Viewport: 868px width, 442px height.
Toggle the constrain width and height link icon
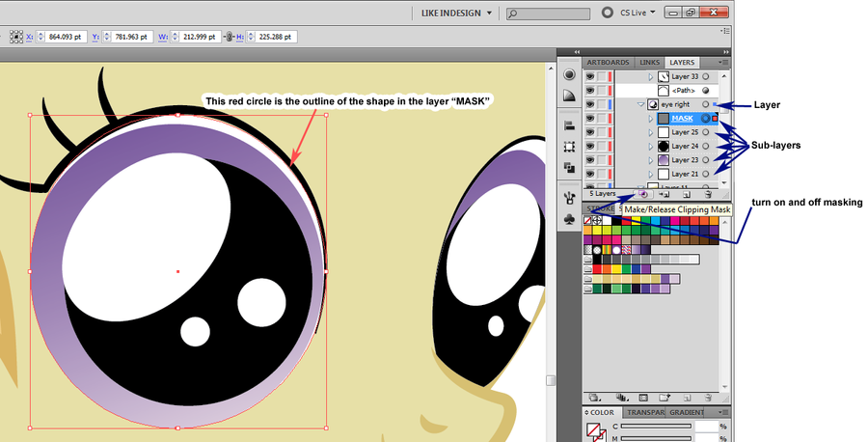point(229,37)
